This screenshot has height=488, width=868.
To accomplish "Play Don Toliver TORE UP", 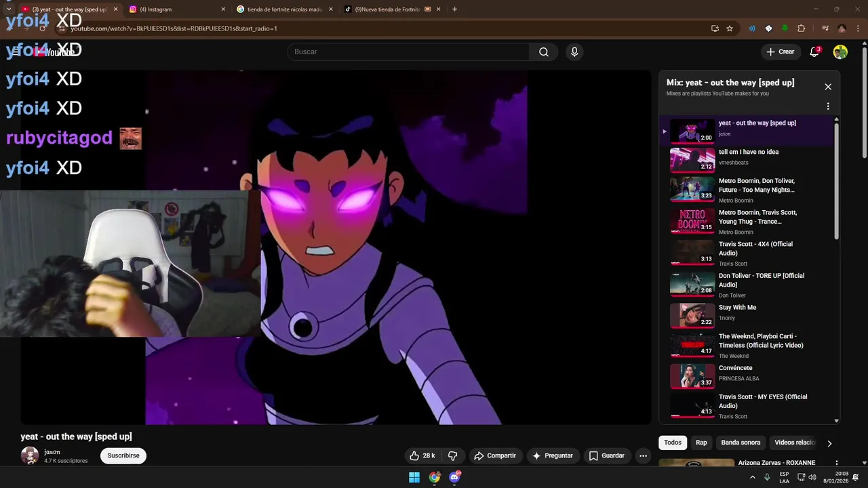I will (746, 285).
